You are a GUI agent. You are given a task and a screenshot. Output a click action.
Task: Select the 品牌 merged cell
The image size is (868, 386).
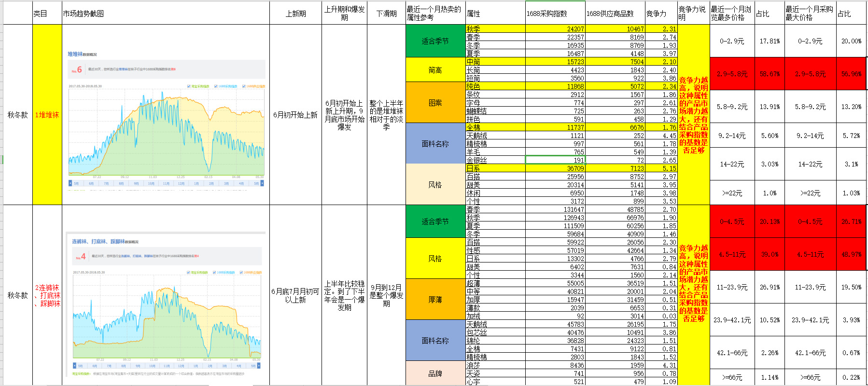tap(435, 373)
